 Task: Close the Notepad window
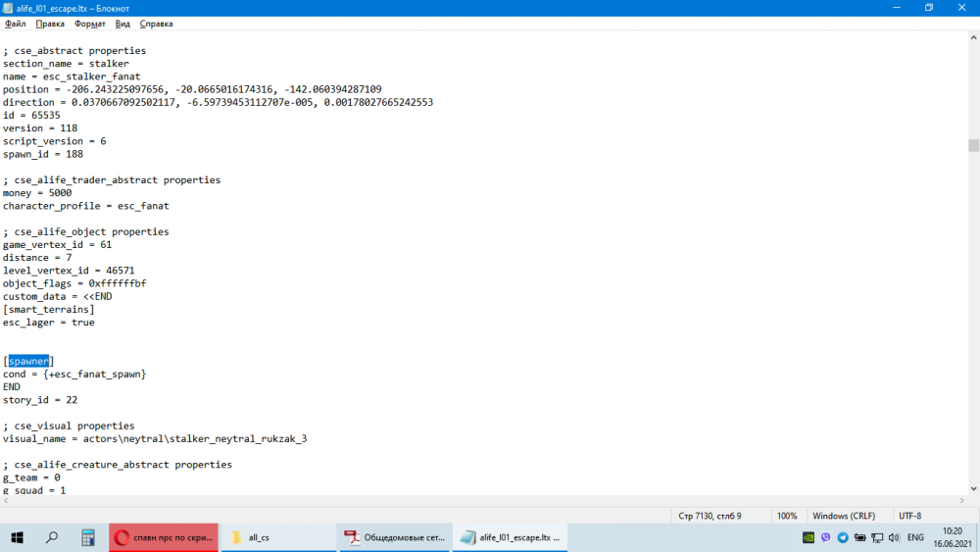point(962,8)
